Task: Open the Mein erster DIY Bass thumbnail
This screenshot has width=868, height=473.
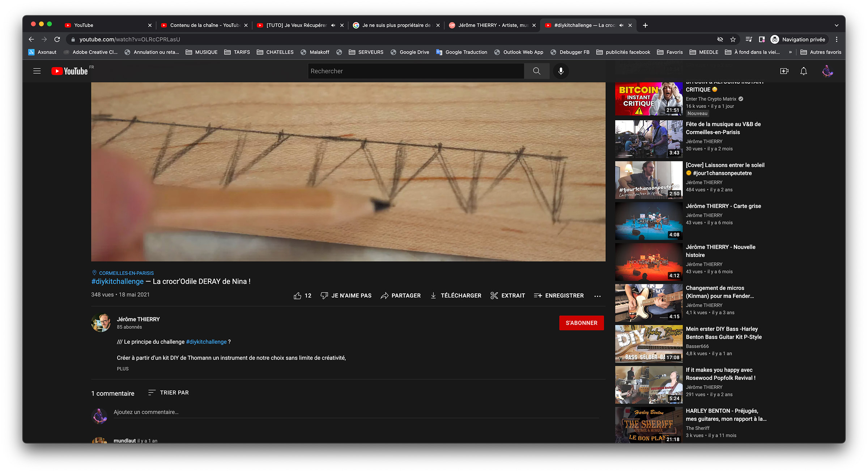Action: click(649, 344)
